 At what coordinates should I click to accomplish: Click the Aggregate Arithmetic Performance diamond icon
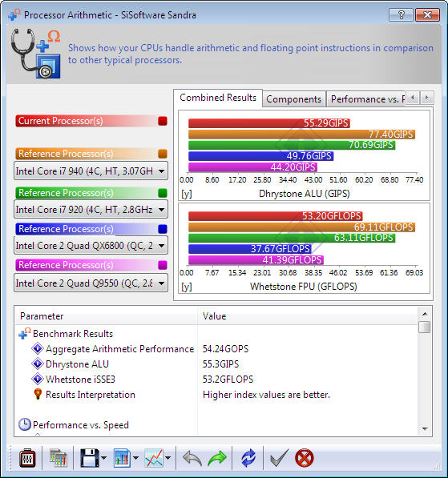pos(38,348)
